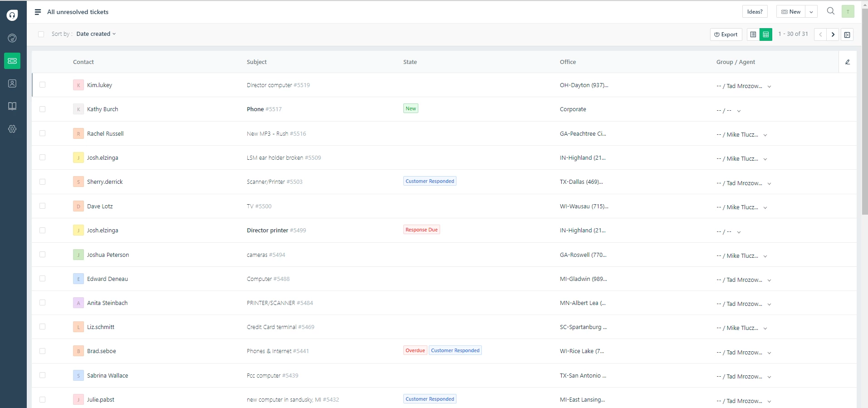The width and height of the screenshot is (868, 408).
Task: Sort by the Contact column header
Action: [83, 62]
